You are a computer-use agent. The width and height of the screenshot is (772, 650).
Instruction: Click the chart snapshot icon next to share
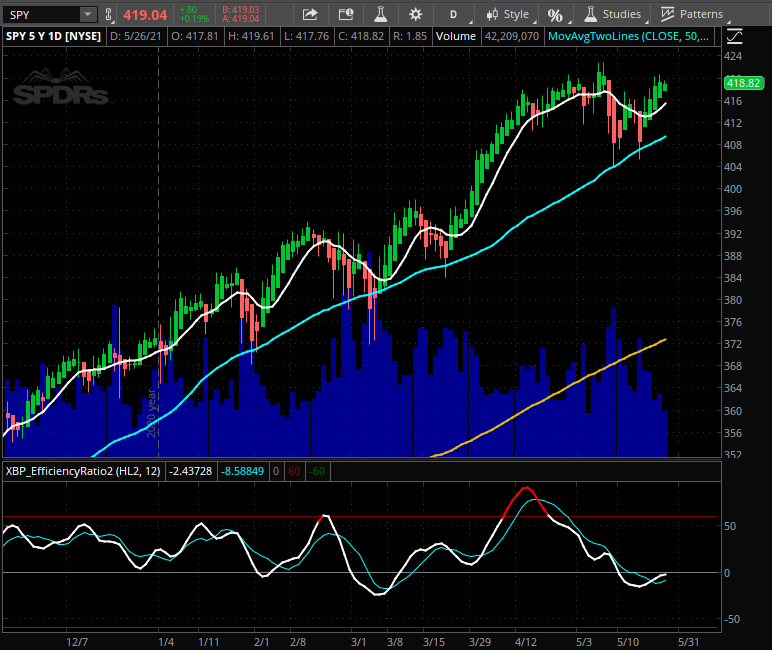click(x=345, y=15)
